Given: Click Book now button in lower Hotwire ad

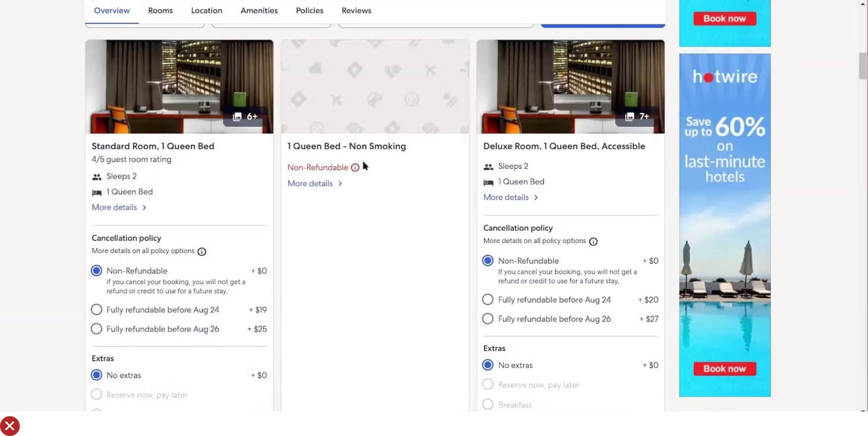Looking at the screenshot, I should click(x=724, y=369).
